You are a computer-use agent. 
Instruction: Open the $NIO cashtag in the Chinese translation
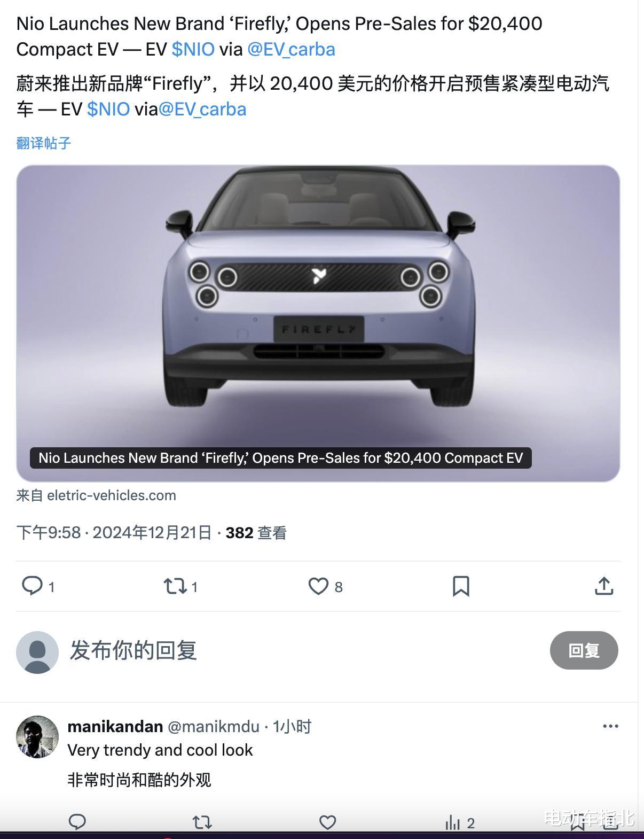point(108,109)
